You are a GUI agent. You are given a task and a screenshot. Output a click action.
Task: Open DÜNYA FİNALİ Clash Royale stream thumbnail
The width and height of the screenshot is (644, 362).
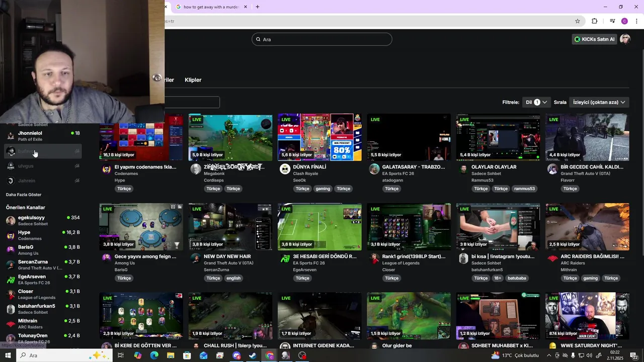(x=319, y=137)
